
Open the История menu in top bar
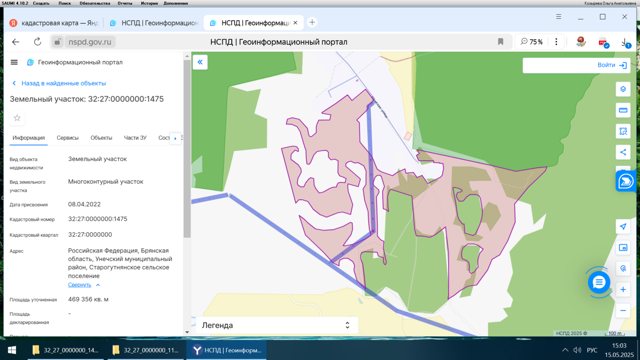pos(149,3)
